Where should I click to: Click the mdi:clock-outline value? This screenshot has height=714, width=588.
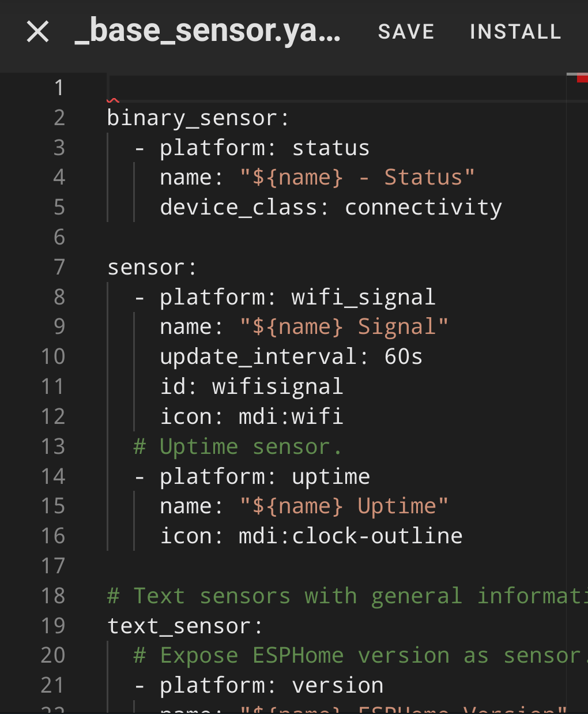[x=350, y=536]
